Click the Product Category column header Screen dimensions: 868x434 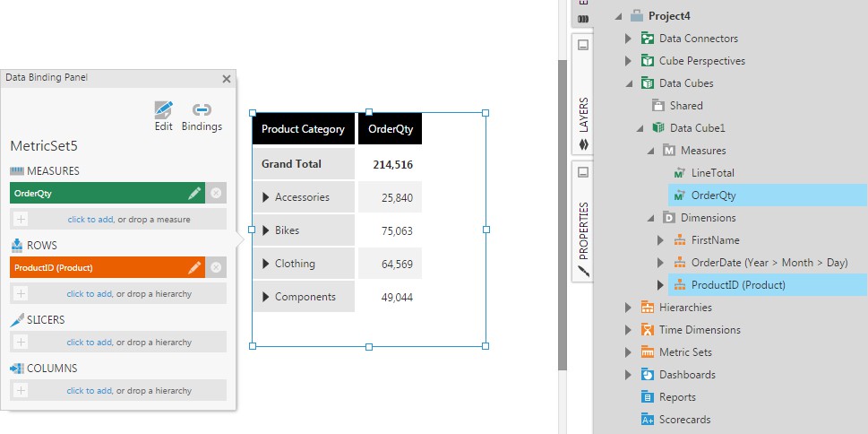point(304,129)
